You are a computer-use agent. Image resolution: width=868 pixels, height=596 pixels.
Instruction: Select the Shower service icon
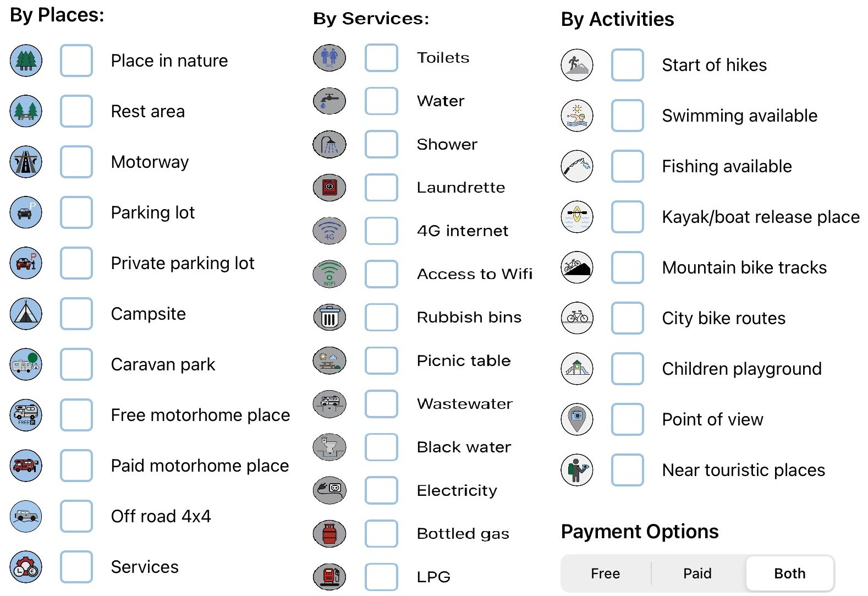(329, 144)
